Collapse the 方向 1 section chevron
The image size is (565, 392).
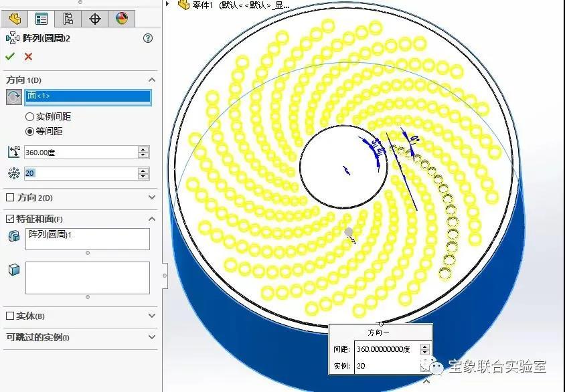coord(152,80)
